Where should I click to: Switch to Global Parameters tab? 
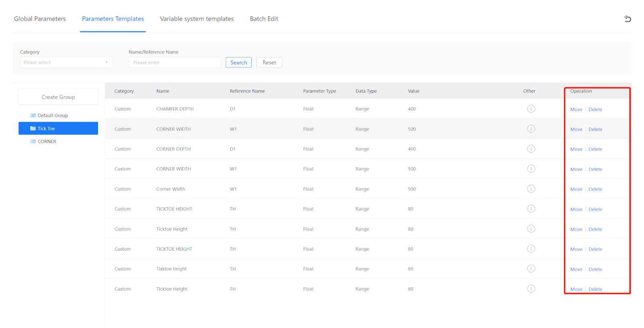[x=40, y=19]
